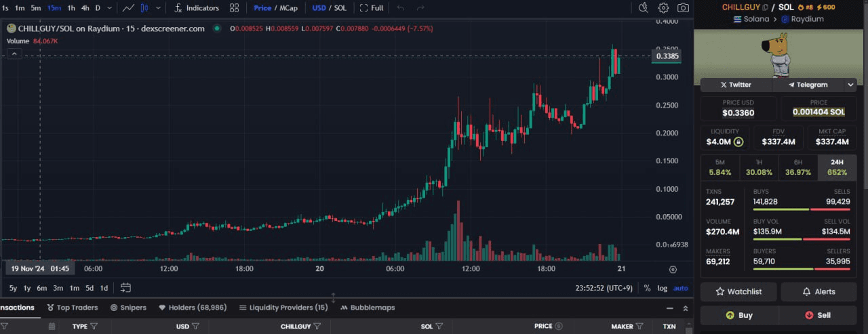The height and width of the screenshot is (334, 868).
Task: Select the D daily chart interval
Action: [x=98, y=8]
